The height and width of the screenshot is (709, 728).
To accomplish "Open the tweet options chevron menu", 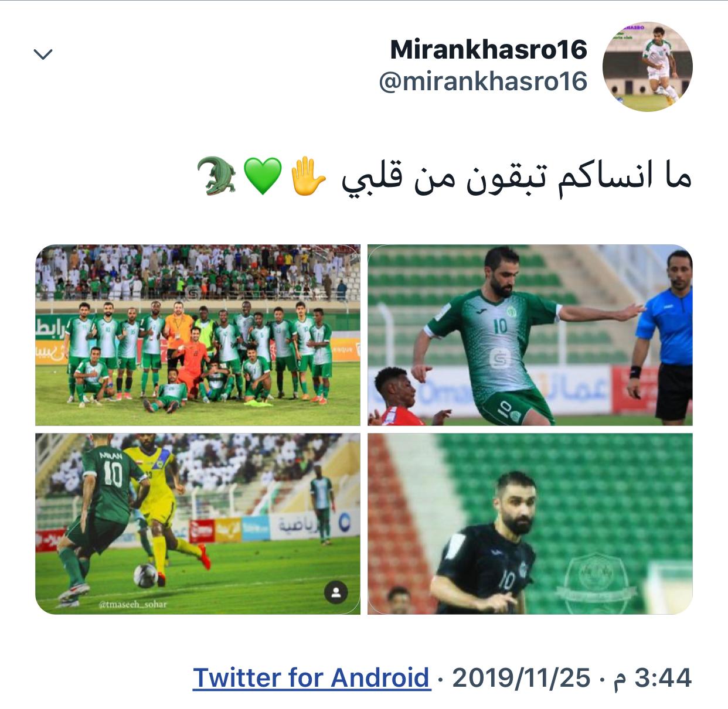I will [x=43, y=54].
